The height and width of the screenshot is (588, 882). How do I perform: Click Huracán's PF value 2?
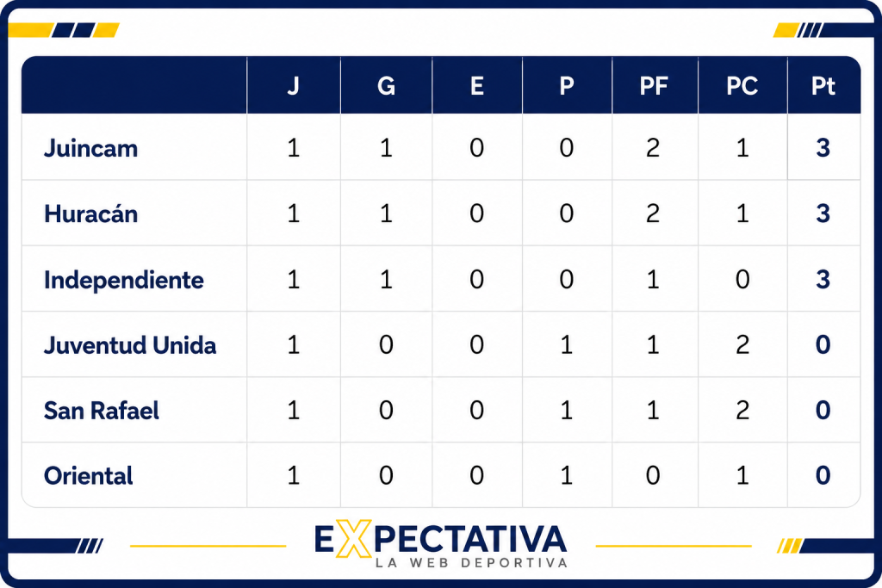(653, 213)
